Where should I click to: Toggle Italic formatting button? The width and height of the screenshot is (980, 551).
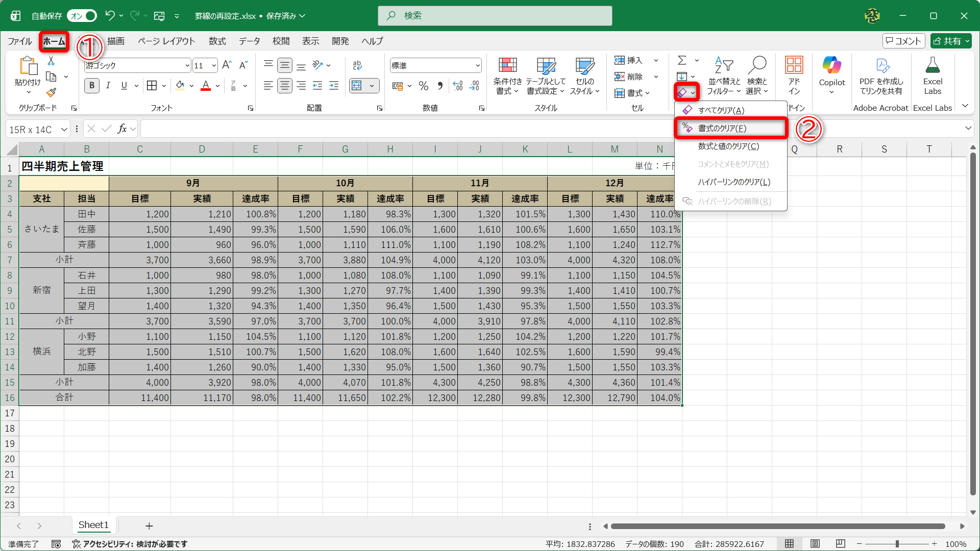click(x=108, y=86)
